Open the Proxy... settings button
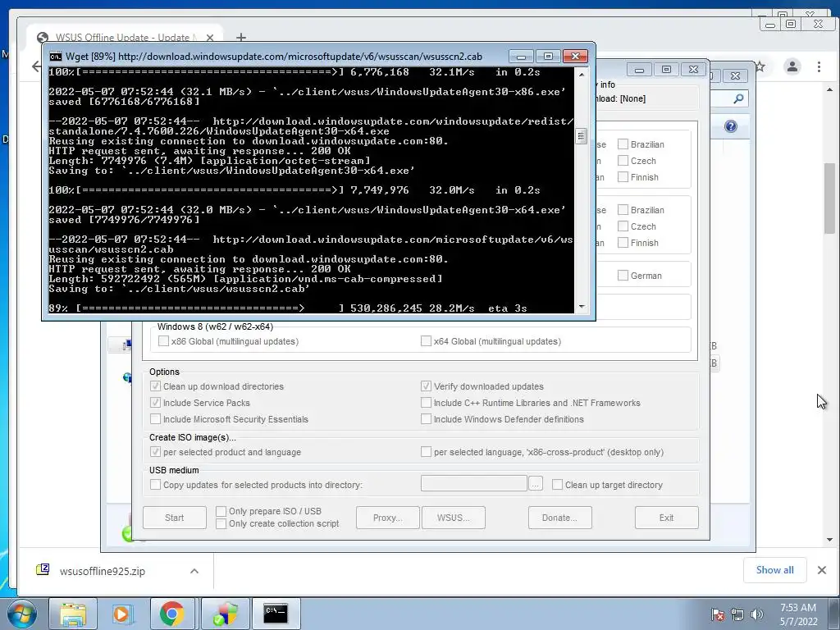The width and height of the screenshot is (840, 630). [387, 518]
